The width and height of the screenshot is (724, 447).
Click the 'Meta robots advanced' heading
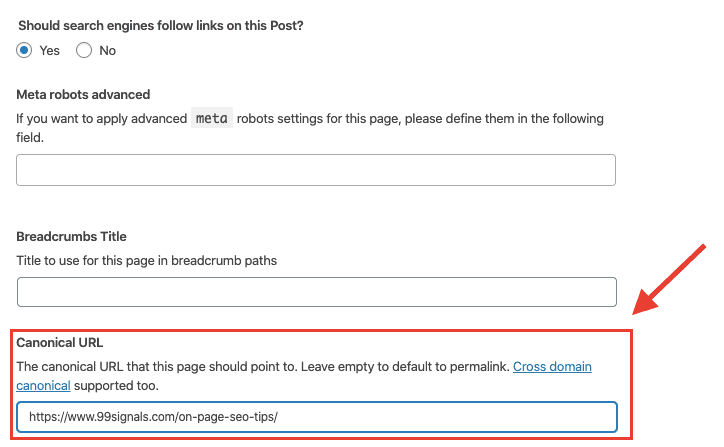[x=83, y=95]
